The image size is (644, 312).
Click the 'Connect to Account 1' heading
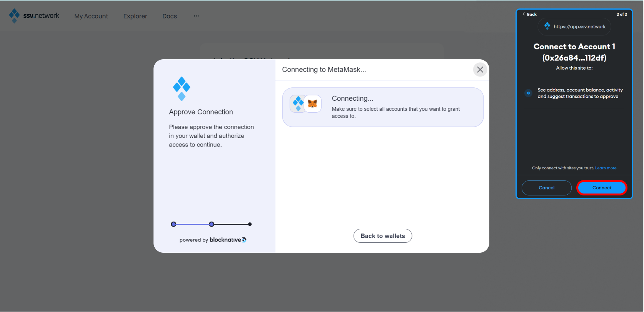click(x=574, y=52)
